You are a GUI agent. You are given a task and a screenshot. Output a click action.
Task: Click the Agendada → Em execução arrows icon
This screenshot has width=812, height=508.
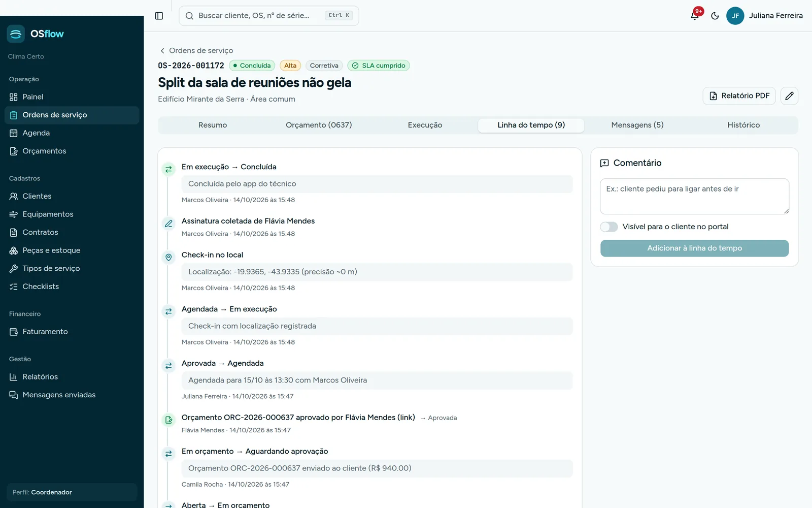[x=168, y=311]
